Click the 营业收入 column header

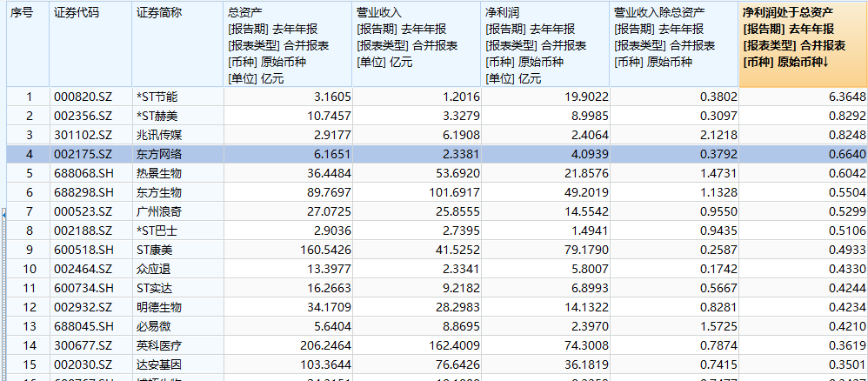pyautogui.click(x=417, y=44)
